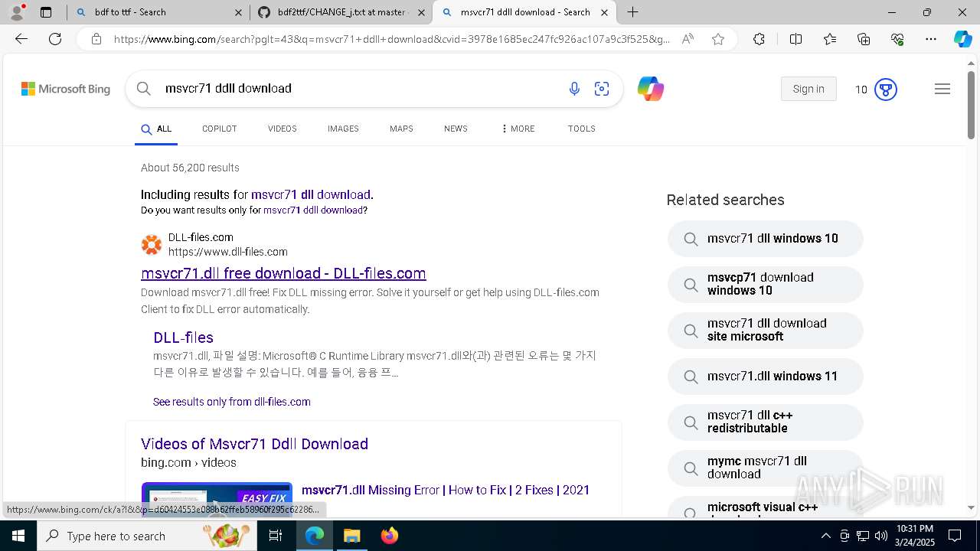Click 'See results only from dll-files.com'
This screenshot has height=551, width=980.
point(232,402)
